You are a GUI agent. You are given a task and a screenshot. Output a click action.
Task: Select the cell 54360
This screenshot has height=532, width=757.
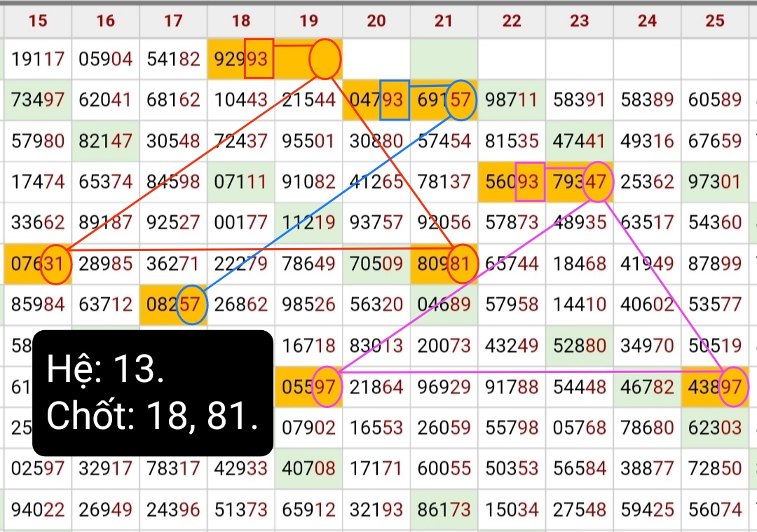715,223
